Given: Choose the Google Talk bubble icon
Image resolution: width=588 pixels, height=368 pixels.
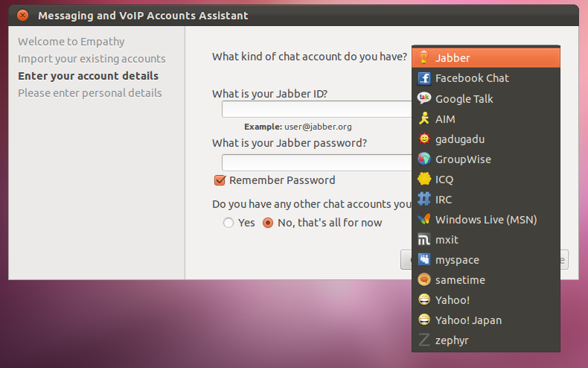Looking at the screenshot, I should coord(424,98).
